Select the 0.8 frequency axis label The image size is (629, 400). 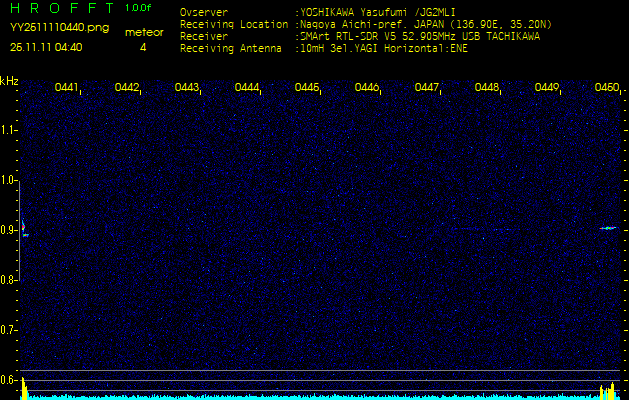pyautogui.click(x=9, y=280)
